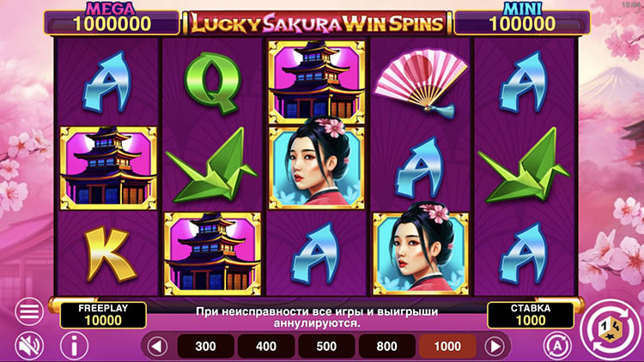Toggle the muted sound speaker icon

[29, 346]
